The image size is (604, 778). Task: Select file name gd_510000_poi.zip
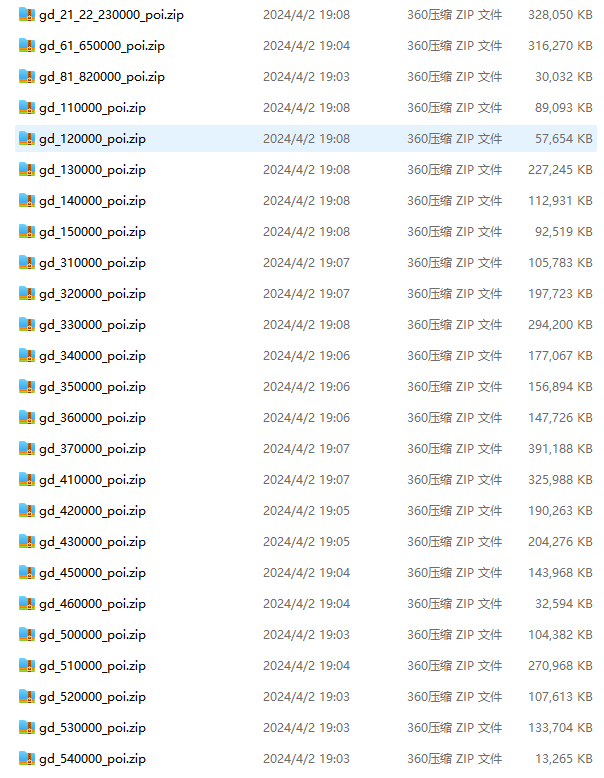coord(93,666)
